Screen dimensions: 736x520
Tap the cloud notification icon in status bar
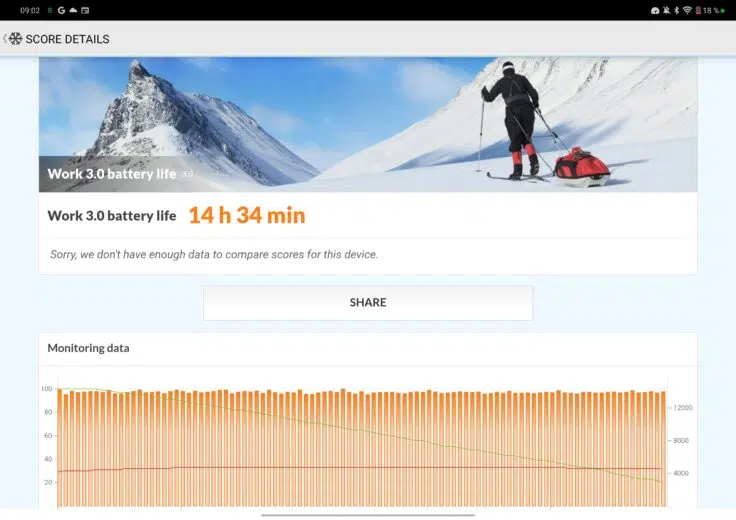(73, 10)
